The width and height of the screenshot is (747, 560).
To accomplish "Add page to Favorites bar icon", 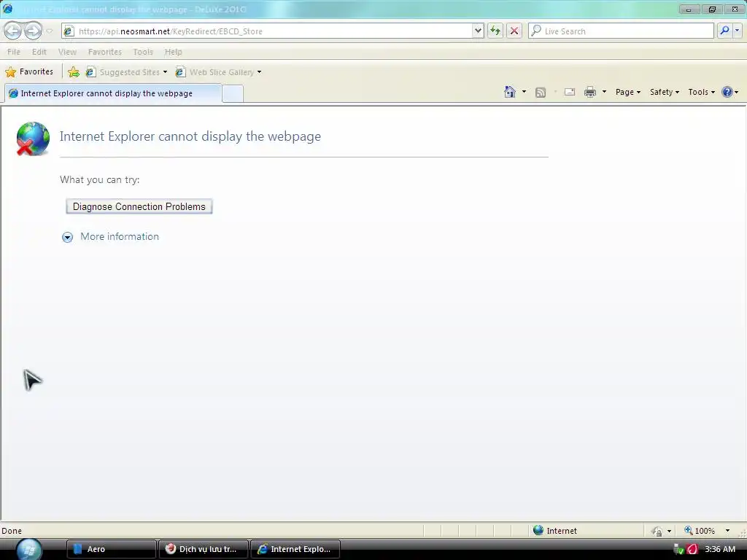I will point(74,72).
